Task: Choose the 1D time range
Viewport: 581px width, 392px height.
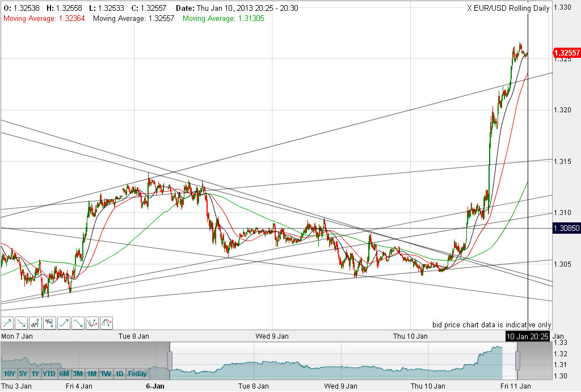Action: point(119,373)
